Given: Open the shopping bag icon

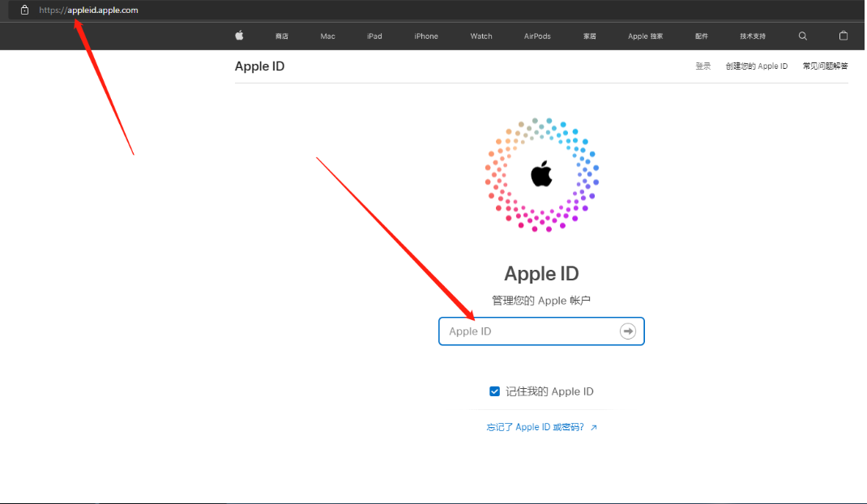Looking at the screenshot, I should [x=844, y=36].
